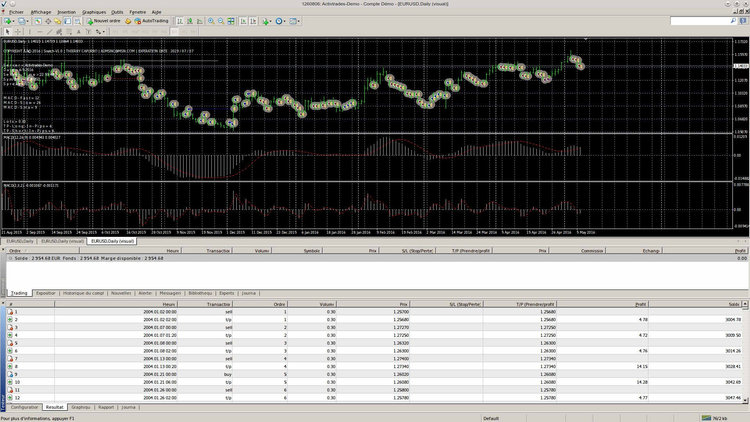Image resolution: width=750 pixels, height=422 pixels.
Task: Click the Profit column header in results
Action: [639, 303]
